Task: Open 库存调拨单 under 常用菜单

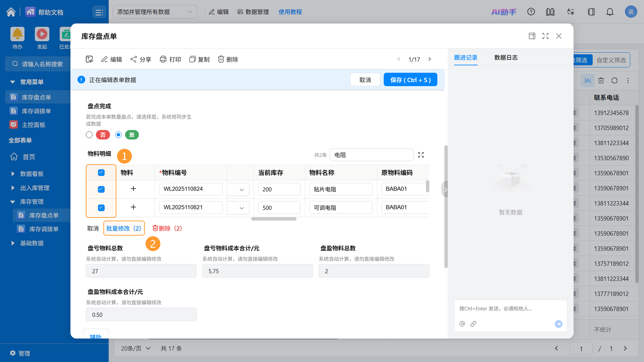Action: (x=36, y=111)
